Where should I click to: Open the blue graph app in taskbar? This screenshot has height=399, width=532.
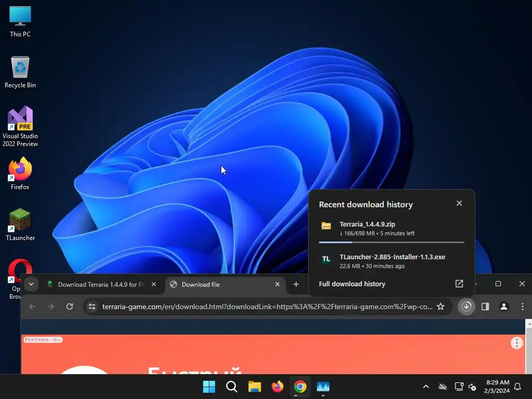point(323,387)
